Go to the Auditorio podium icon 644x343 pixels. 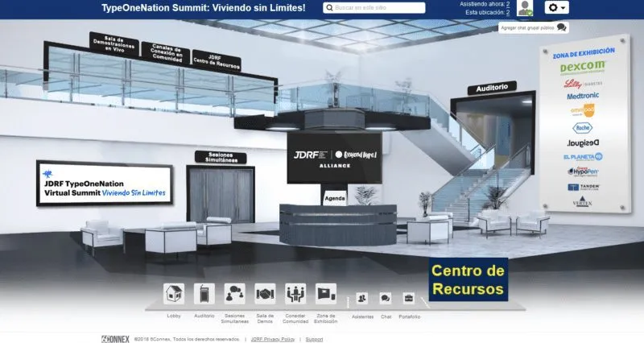[x=204, y=294]
